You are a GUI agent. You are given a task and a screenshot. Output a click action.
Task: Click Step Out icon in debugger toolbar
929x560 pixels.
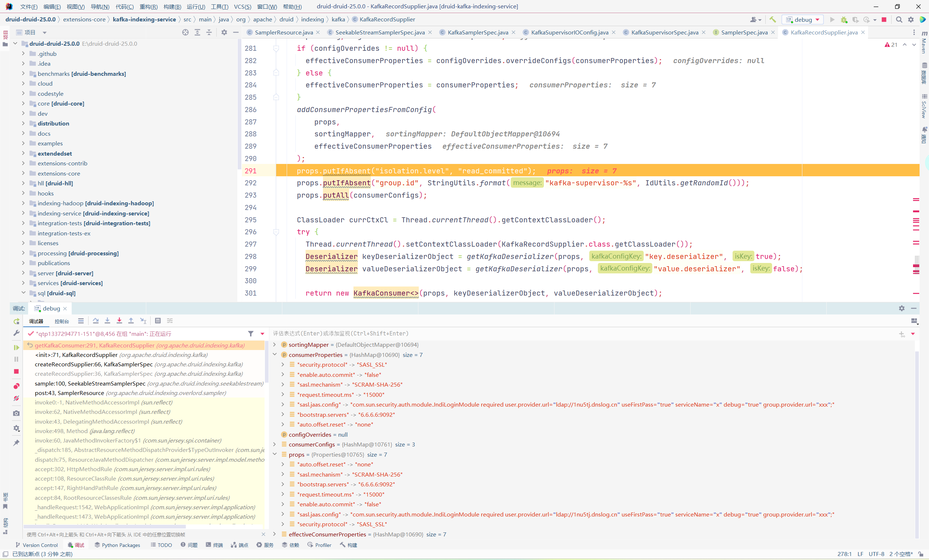131,321
